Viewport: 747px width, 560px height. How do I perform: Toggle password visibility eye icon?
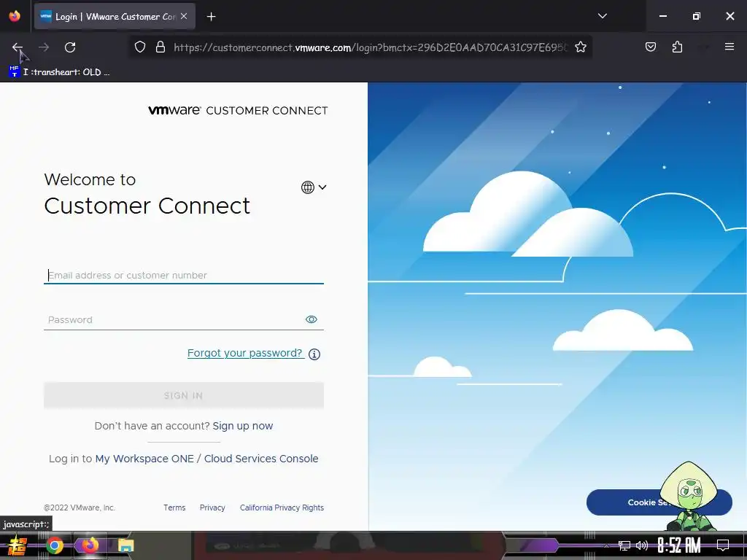(311, 319)
